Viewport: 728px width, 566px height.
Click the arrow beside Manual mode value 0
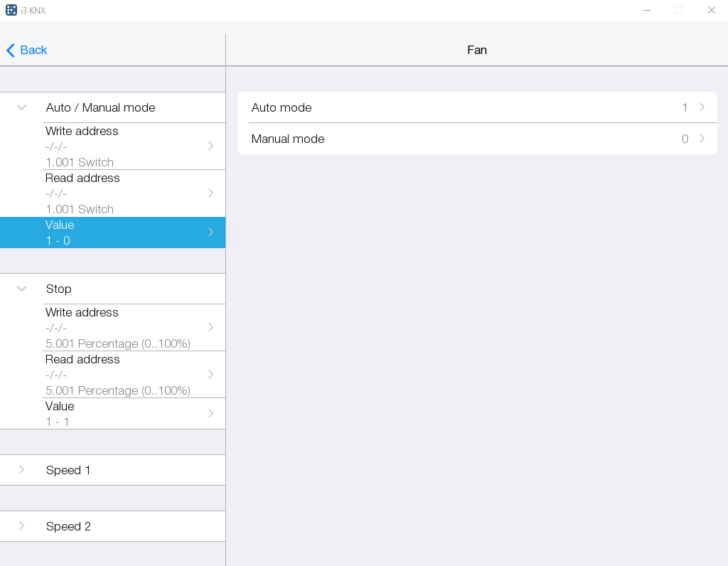tap(702, 139)
